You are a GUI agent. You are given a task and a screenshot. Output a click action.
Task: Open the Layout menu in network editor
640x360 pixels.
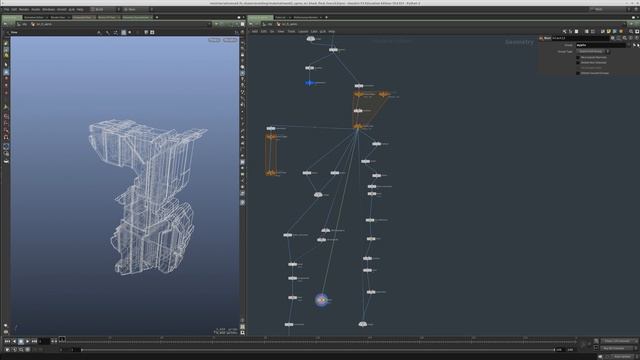pos(303,31)
